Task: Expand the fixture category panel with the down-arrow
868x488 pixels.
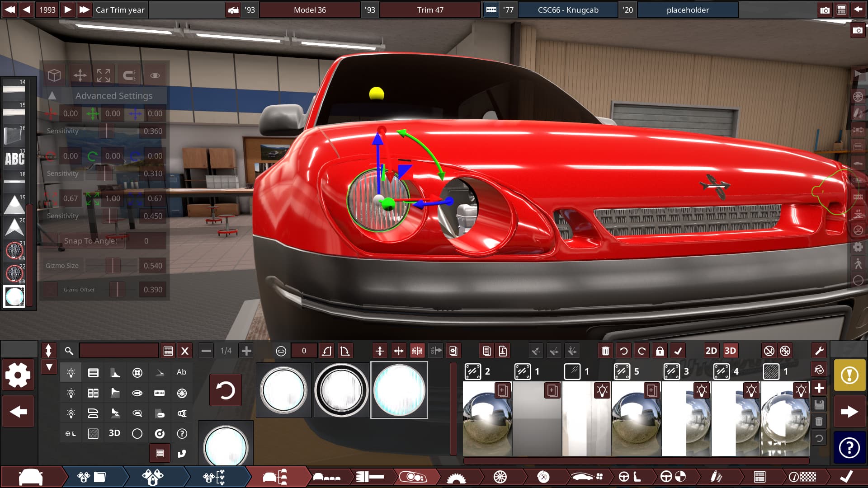Action: (49, 367)
